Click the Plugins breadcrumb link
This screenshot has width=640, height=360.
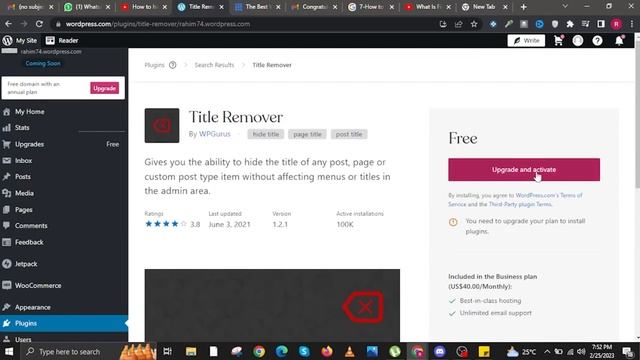click(x=154, y=65)
